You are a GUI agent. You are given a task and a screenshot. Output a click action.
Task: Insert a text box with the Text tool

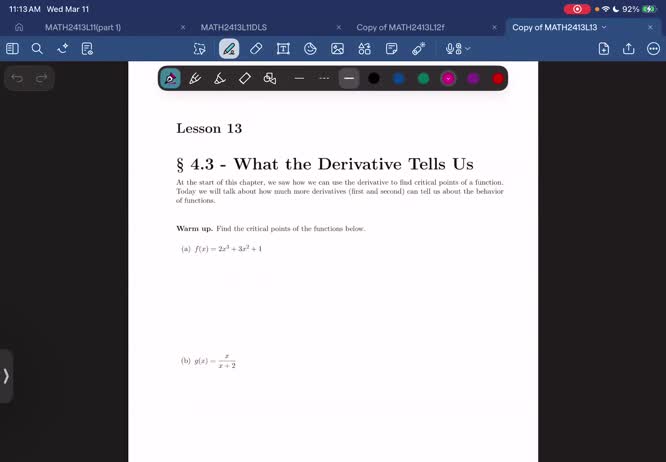[283, 49]
